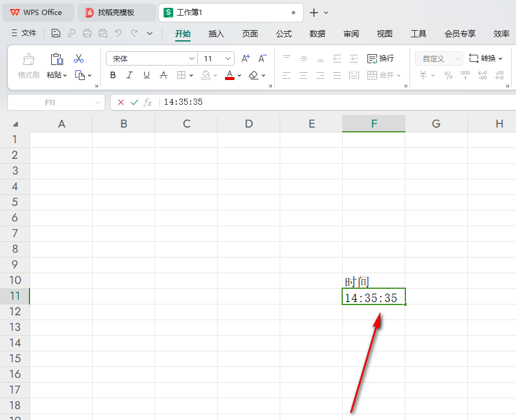516x420 pixels.
Task: Toggle Underline formatting
Action: (146, 75)
